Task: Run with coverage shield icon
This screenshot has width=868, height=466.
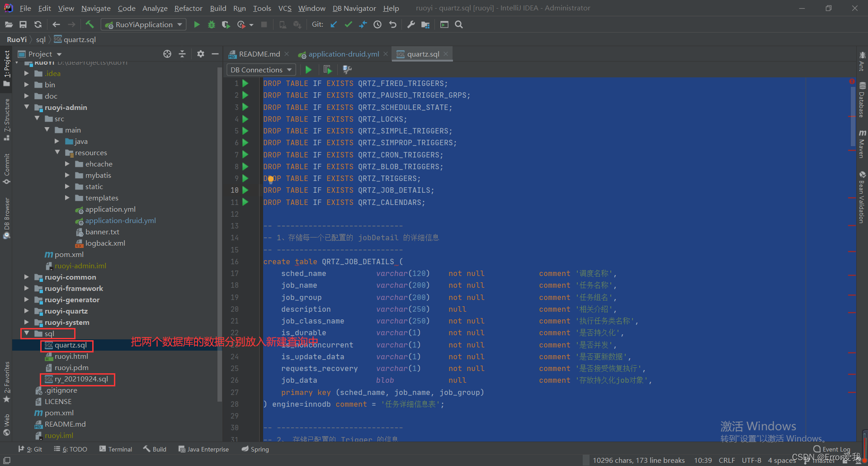Action: (x=226, y=24)
